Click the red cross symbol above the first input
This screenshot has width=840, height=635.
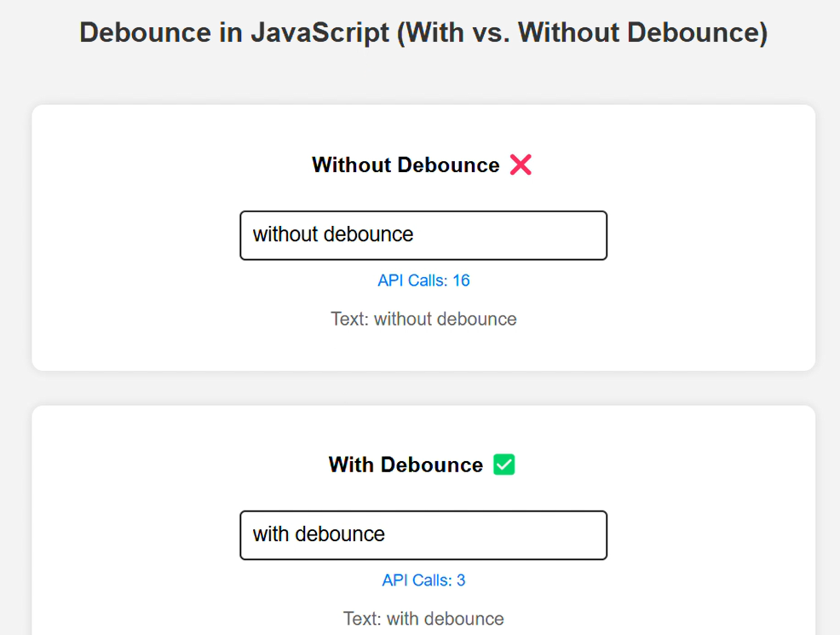point(521,165)
